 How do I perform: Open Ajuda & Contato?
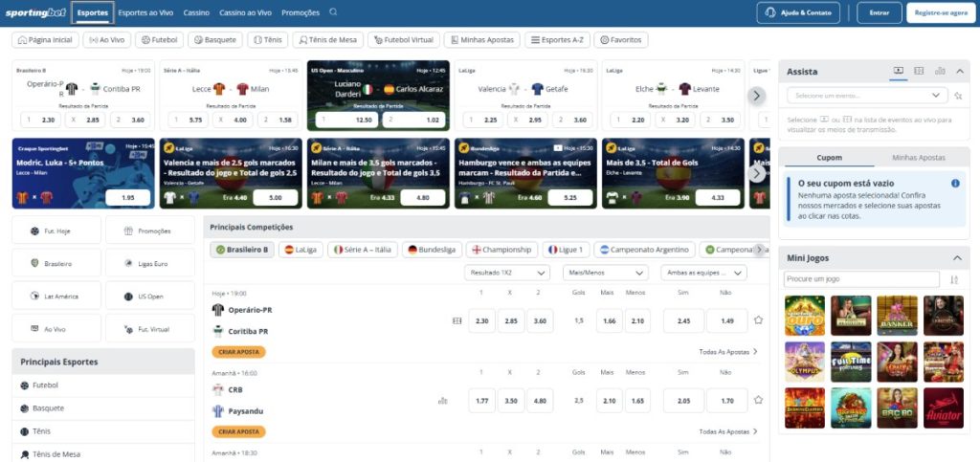(797, 12)
